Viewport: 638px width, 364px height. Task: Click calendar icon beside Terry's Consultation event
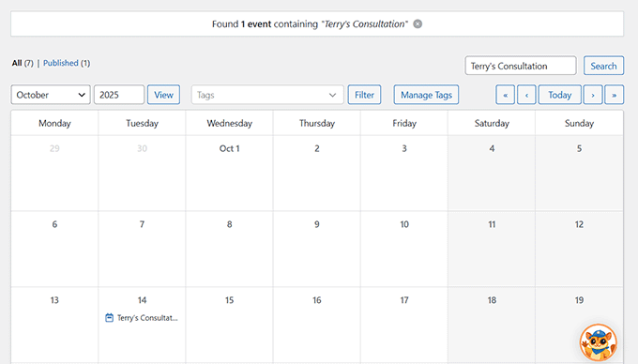pos(109,318)
